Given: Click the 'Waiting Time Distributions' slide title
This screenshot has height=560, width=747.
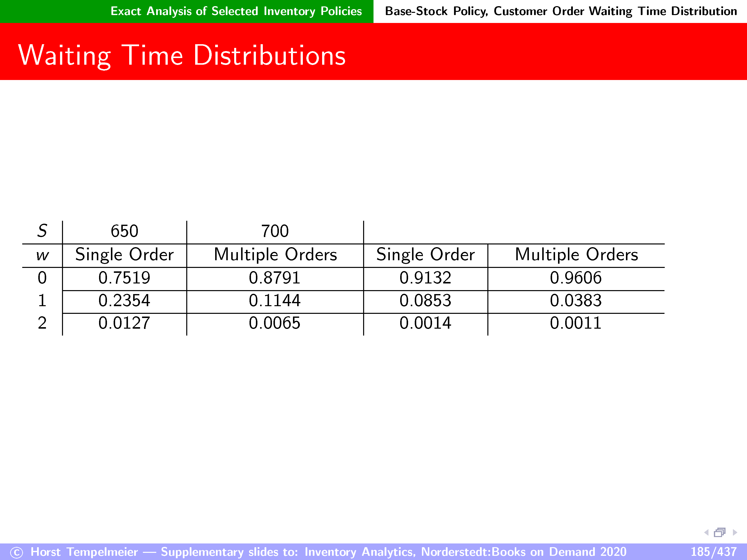Looking at the screenshot, I should (x=182, y=55).
